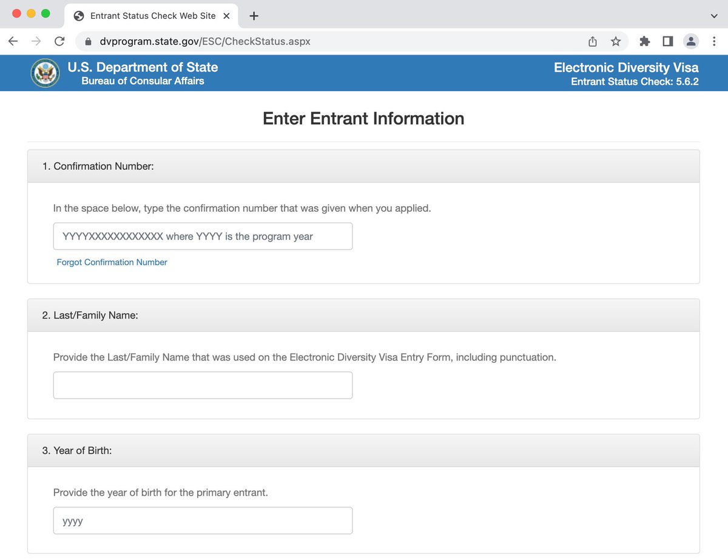Click the Department of State seal logo
Screen dimensions: 728x560
45,73
